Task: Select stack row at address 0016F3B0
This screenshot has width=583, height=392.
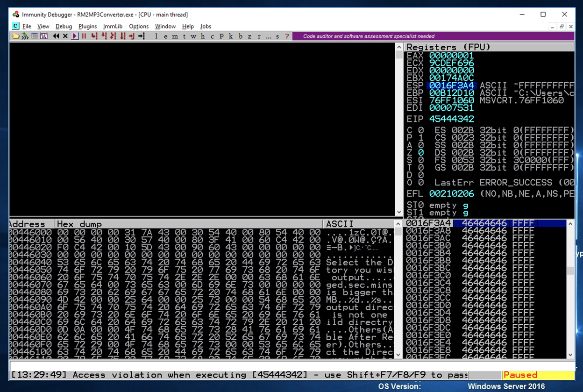Action: (x=486, y=245)
